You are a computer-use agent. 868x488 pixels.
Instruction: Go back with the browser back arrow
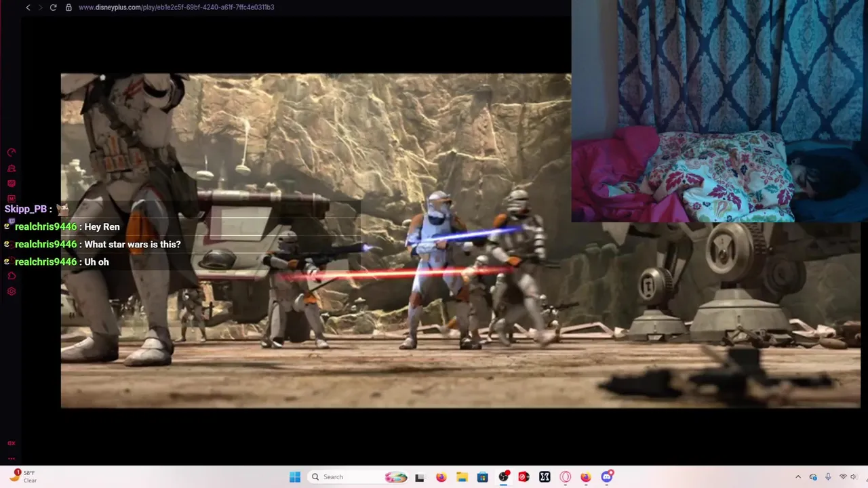click(x=28, y=7)
